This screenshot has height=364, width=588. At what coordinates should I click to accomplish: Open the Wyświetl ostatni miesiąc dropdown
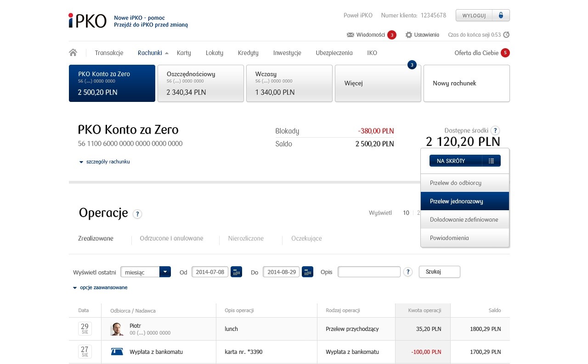coord(164,272)
